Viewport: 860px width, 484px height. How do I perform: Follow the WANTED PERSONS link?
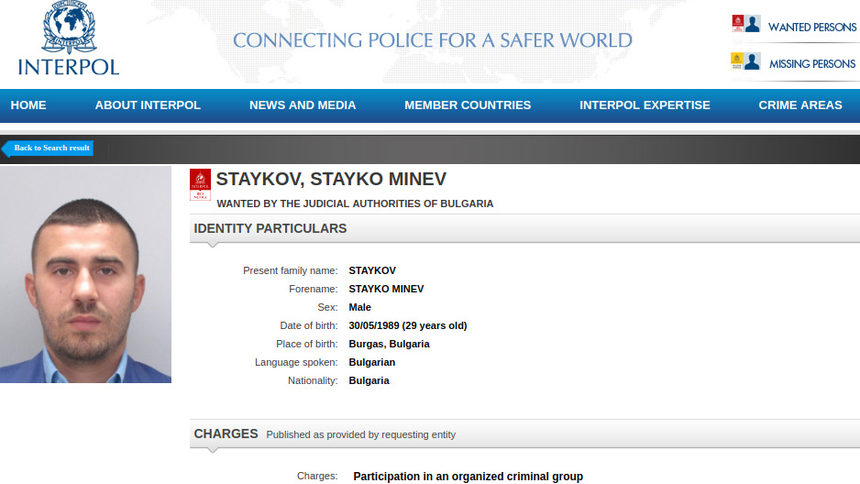pos(812,27)
